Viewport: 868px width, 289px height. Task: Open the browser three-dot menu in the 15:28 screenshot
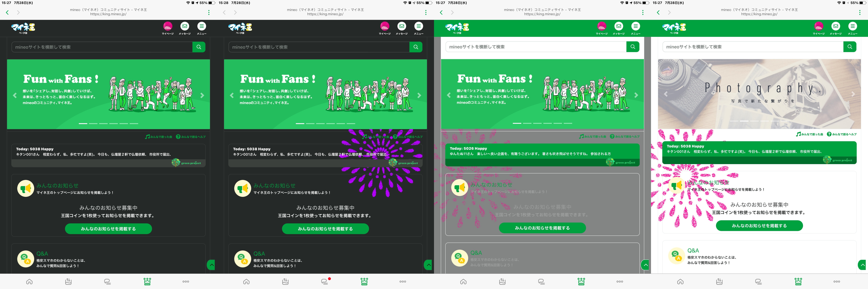(x=426, y=12)
